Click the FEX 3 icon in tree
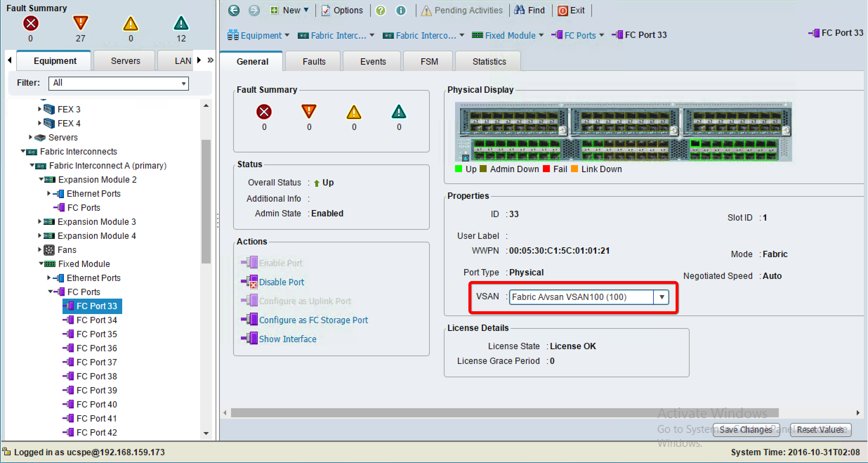Screen dimensions: 868x463 coord(49,109)
